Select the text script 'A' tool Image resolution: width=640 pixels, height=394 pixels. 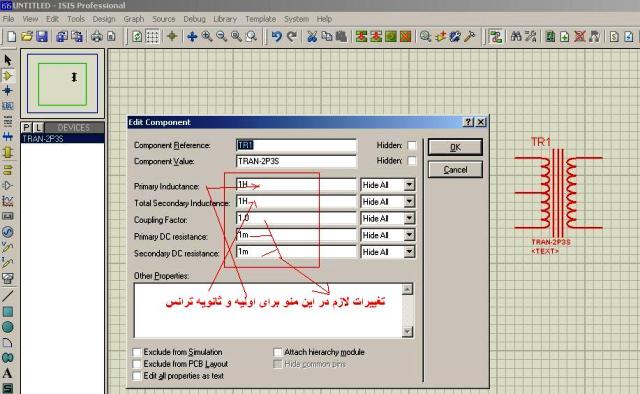coord(7,373)
